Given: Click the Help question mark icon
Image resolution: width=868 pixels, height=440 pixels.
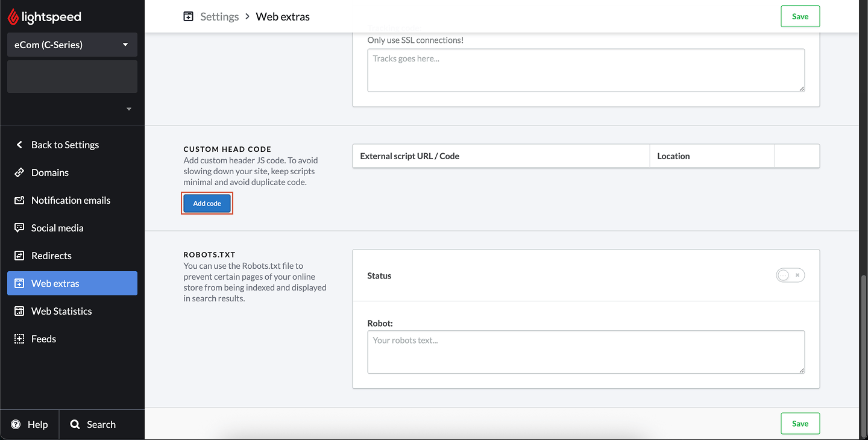Looking at the screenshot, I should pos(16,424).
